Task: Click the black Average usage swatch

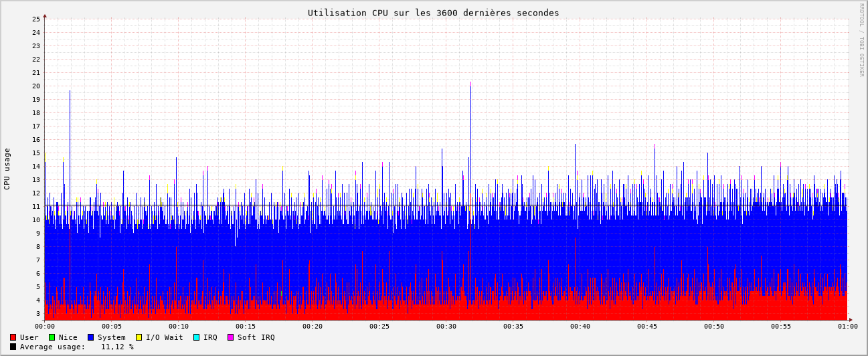Action: pos(13,347)
